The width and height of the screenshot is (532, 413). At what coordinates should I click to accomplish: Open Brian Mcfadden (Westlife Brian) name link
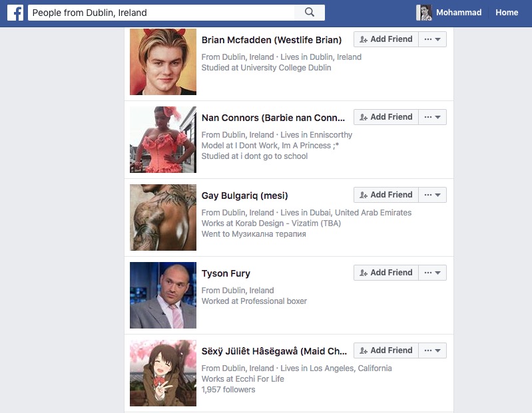[x=271, y=40]
